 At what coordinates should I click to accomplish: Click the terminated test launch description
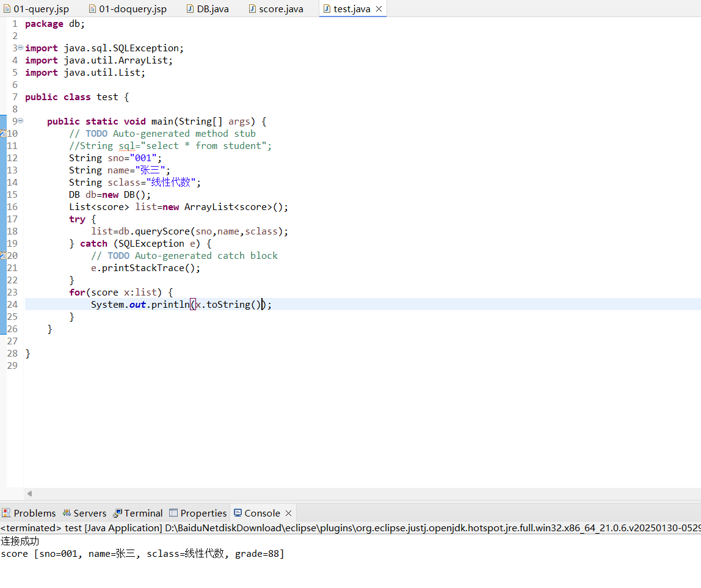[x=350, y=528]
